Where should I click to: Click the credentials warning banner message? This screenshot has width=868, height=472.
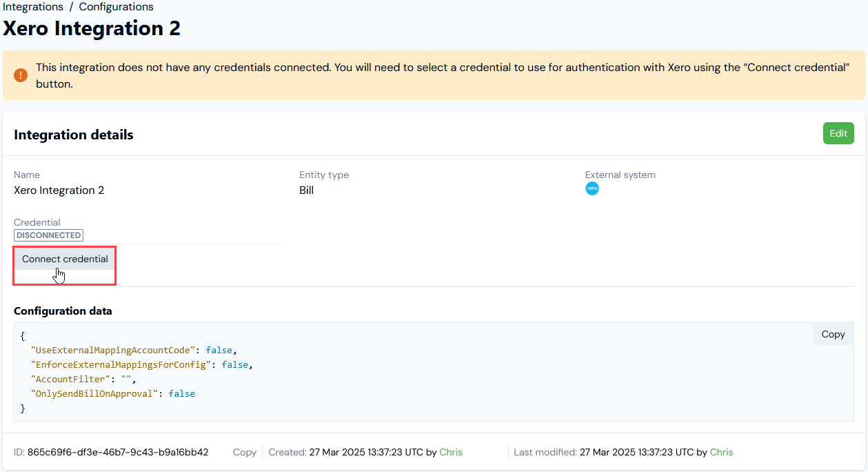[x=443, y=75]
